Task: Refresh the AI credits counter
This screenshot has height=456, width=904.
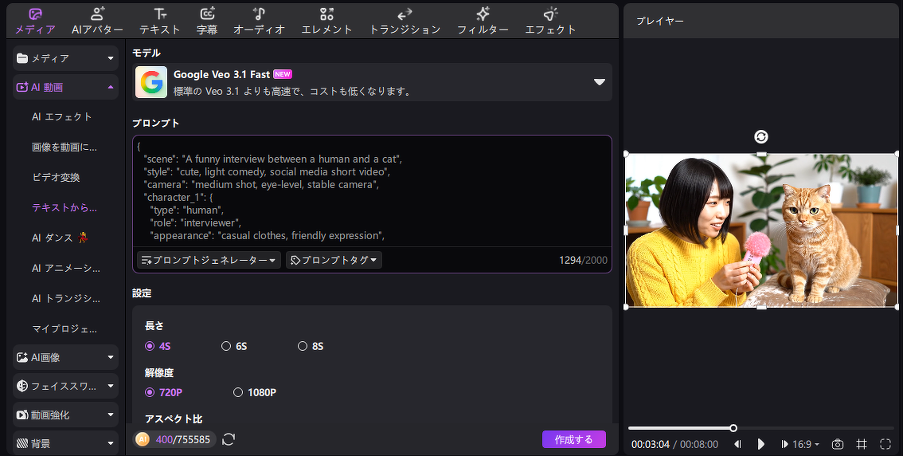Action: [x=229, y=439]
